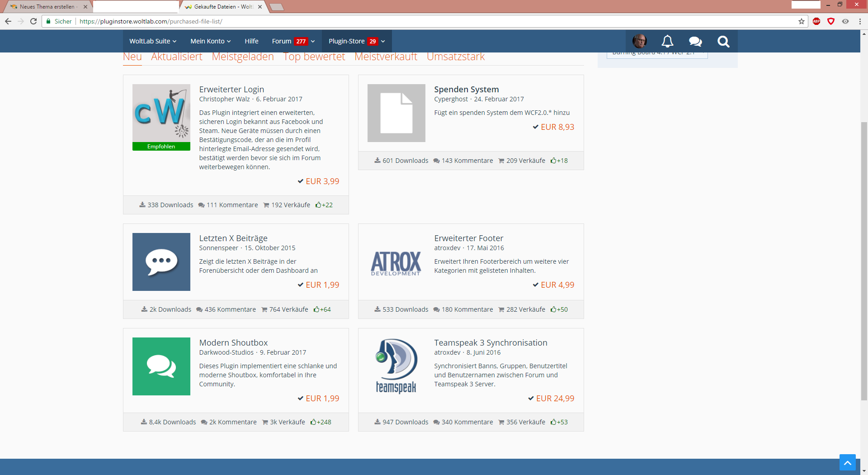This screenshot has width=868, height=475.
Task: Open the conversations chat bubble icon
Action: [695, 41]
